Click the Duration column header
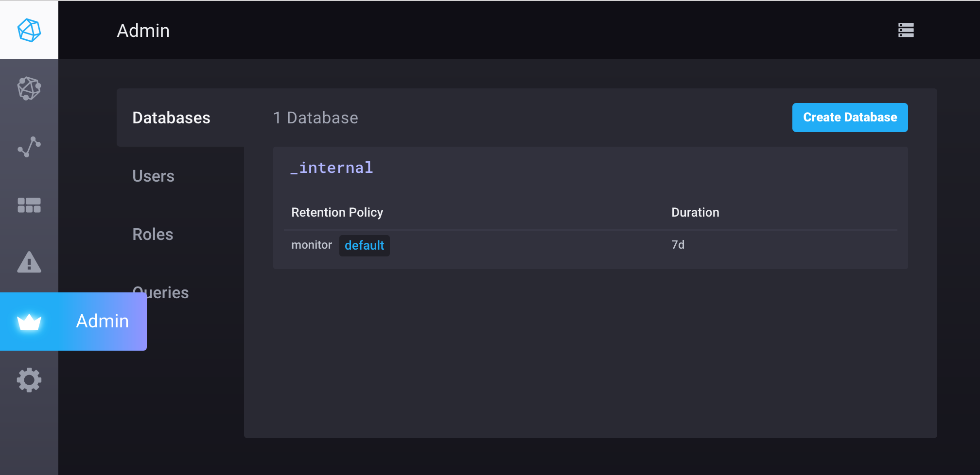This screenshot has height=475, width=980. pos(695,212)
